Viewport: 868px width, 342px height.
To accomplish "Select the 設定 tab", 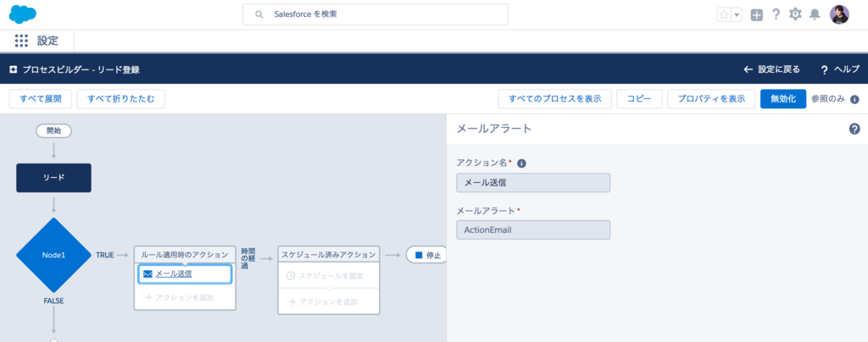I will (x=47, y=41).
